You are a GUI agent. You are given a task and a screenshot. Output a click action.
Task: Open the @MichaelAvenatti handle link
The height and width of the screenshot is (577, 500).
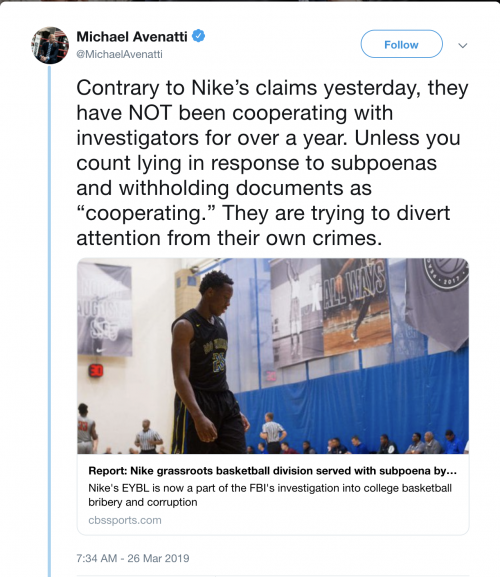tap(119, 54)
